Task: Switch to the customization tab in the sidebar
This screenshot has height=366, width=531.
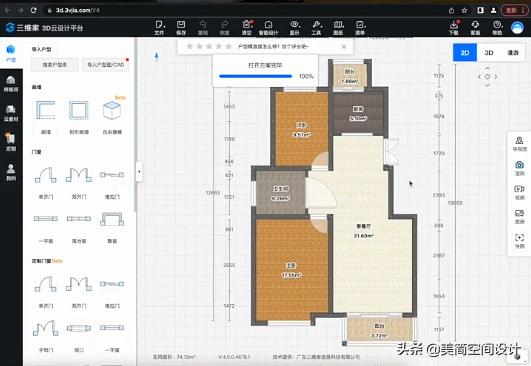Action: click(11, 142)
